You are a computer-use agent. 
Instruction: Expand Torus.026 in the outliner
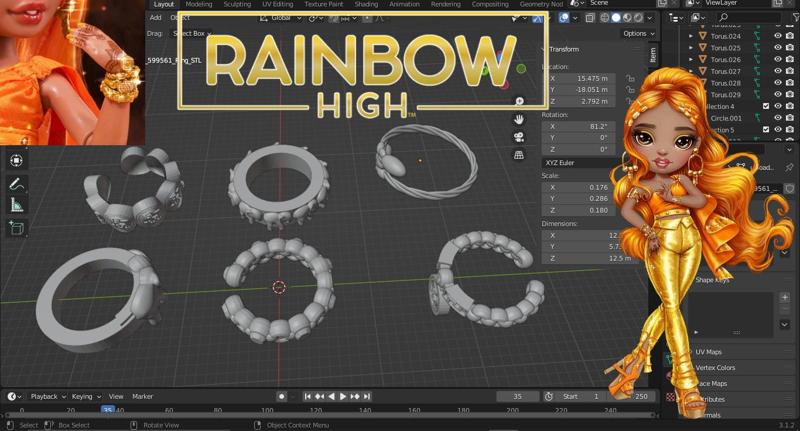point(691,60)
